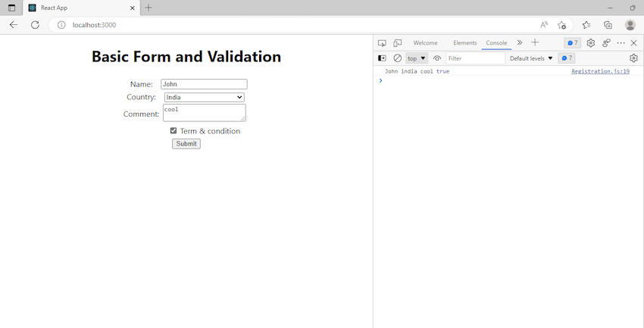
Task: Open DevTools settings gear in tab bar
Action: [591, 42]
